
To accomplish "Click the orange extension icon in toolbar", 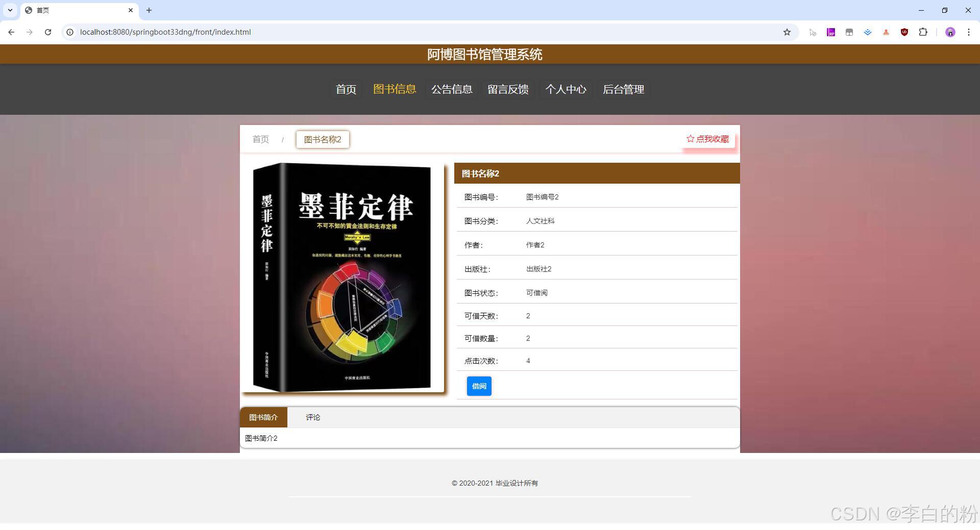I will [x=886, y=32].
